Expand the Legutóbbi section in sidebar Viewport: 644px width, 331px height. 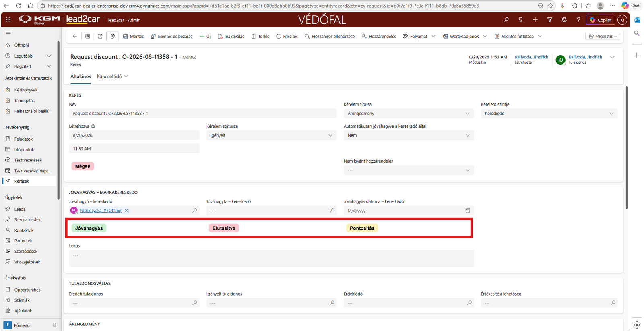[49, 56]
